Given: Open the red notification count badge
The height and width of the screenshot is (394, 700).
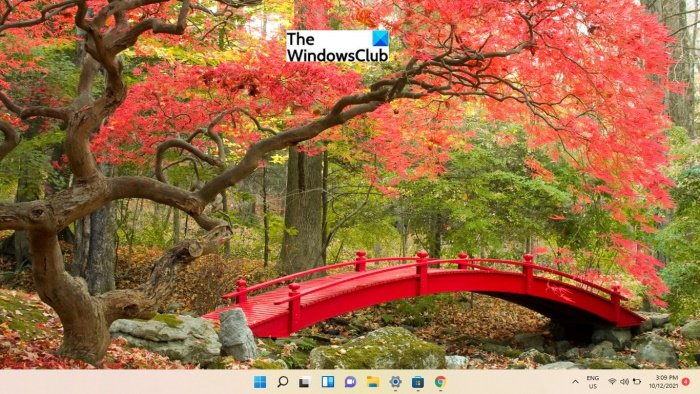Looking at the screenshot, I should 686,382.
